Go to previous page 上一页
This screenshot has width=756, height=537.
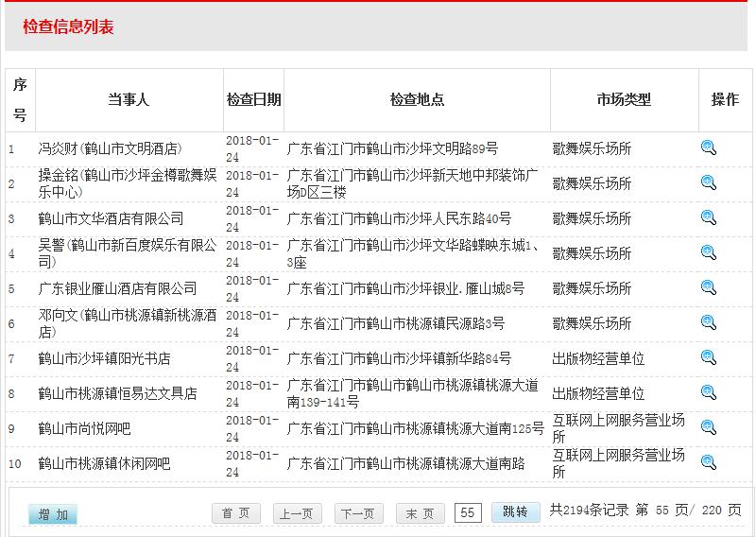297,513
